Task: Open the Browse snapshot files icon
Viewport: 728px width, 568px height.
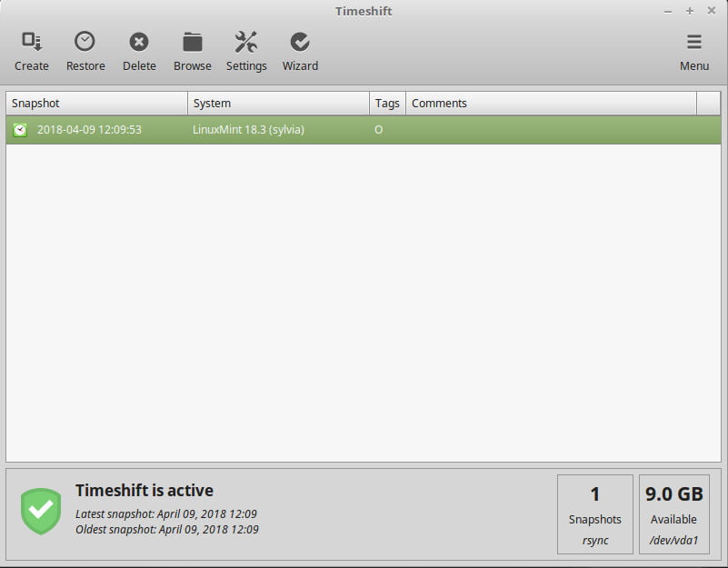Action: pyautogui.click(x=192, y=50)
